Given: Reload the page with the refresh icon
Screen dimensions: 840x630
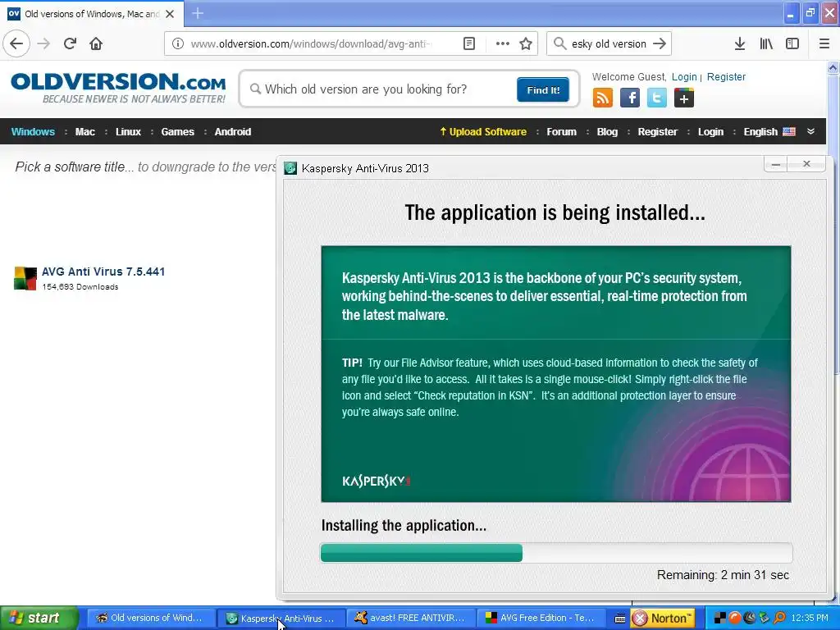Looking at the screenshot, I should [x=70, y=43].
